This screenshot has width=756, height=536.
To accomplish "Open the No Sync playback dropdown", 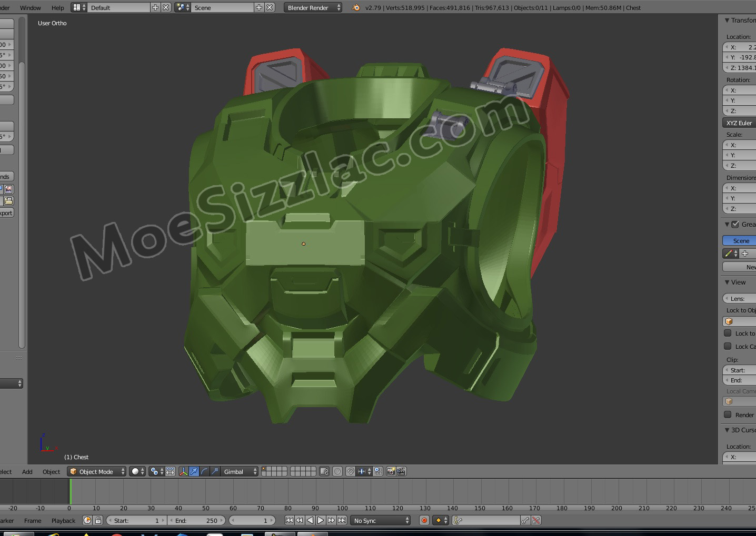I will pyautogui.click(x=381, y=520).
